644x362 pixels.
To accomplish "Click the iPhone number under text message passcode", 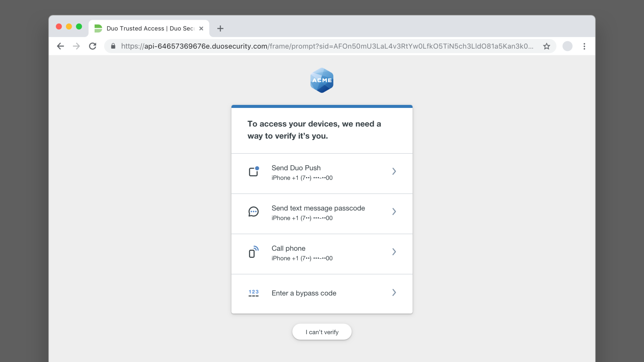I will pos(302,218).
